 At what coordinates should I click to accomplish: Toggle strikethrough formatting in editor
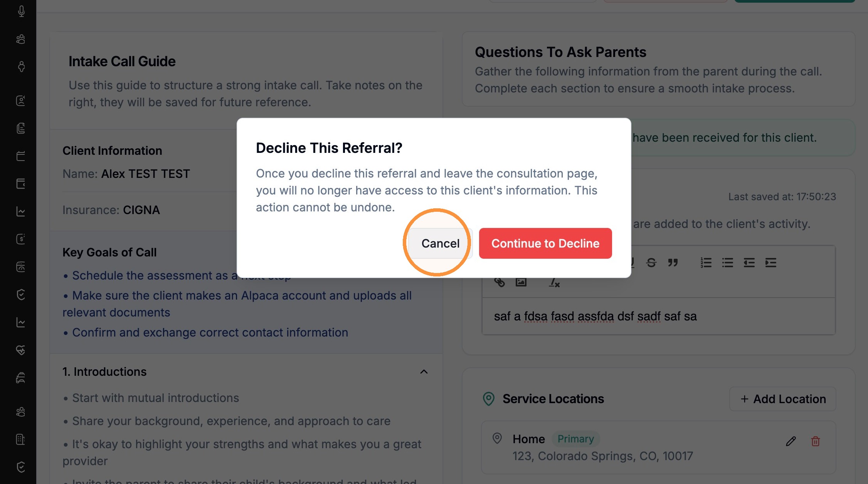click(x=651, y=263)
